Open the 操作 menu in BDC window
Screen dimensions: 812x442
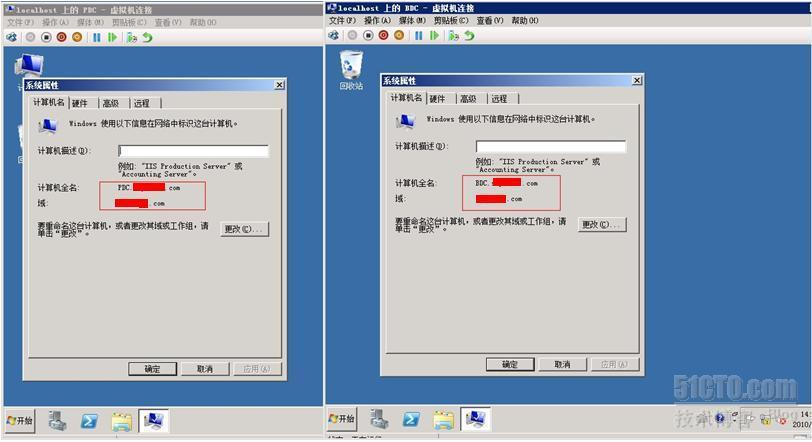coord(376,21)
